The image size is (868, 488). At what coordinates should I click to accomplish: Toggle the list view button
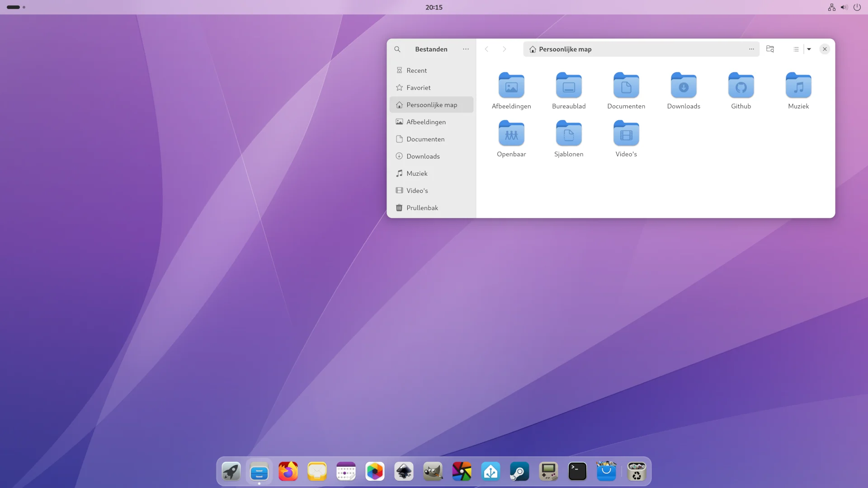tap(796, 49)
